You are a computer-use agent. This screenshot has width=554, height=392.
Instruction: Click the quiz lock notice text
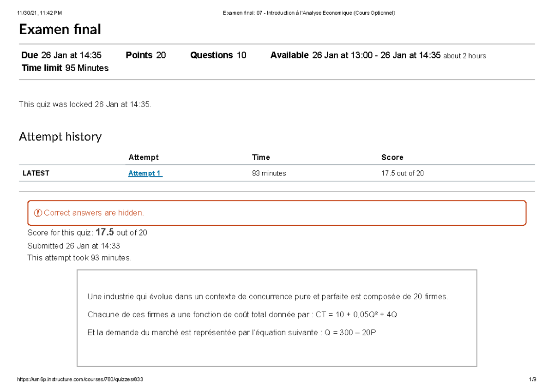pyautogui.click(x=84, y=104)
